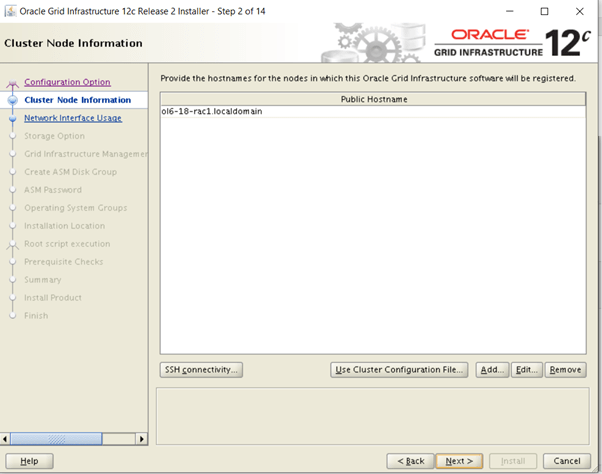Open the Configuration Option step
This screenshot has height=474, width=602.
pyautogui.click(x=67, y=82)
